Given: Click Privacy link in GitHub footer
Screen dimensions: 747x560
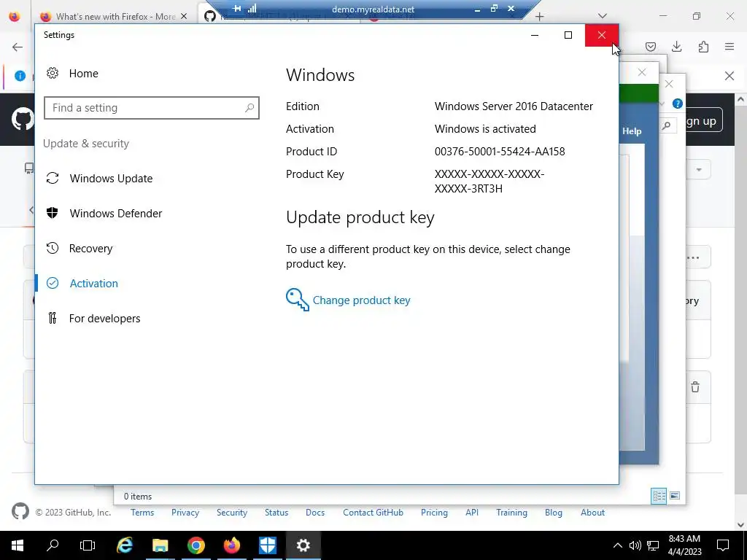Looking at the screenshot, I should click(x=185, y=513).
